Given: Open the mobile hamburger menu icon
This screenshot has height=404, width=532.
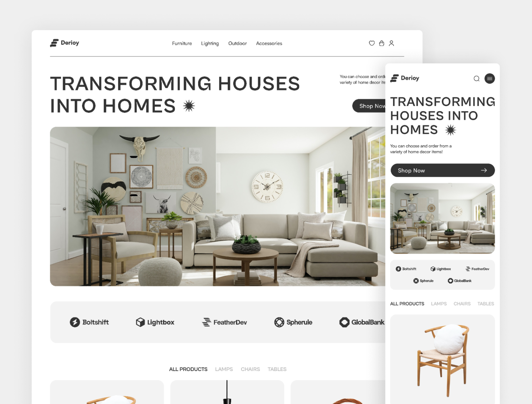Looking at the screenshot, I should coord(490,78).
